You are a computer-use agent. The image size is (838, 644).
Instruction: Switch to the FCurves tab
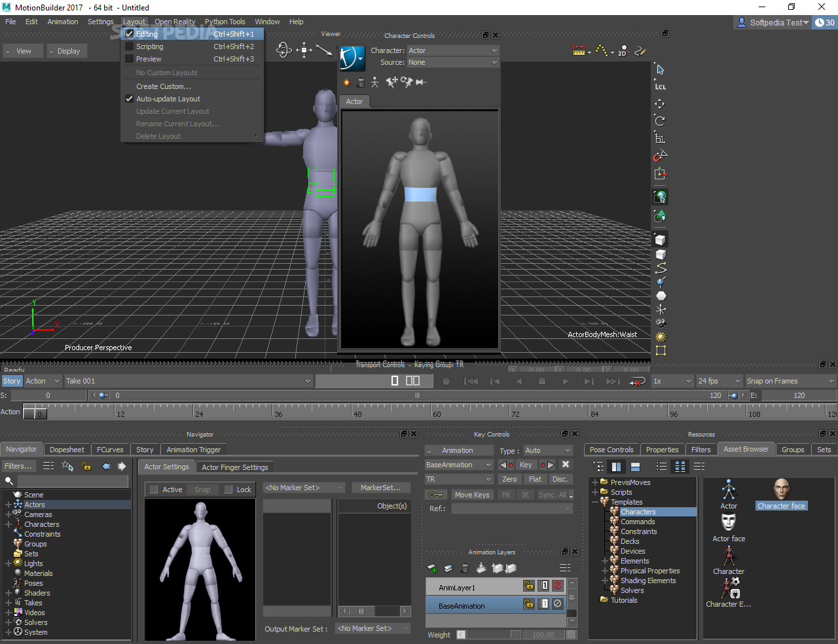pyautogui.click(x=110, y=450)
